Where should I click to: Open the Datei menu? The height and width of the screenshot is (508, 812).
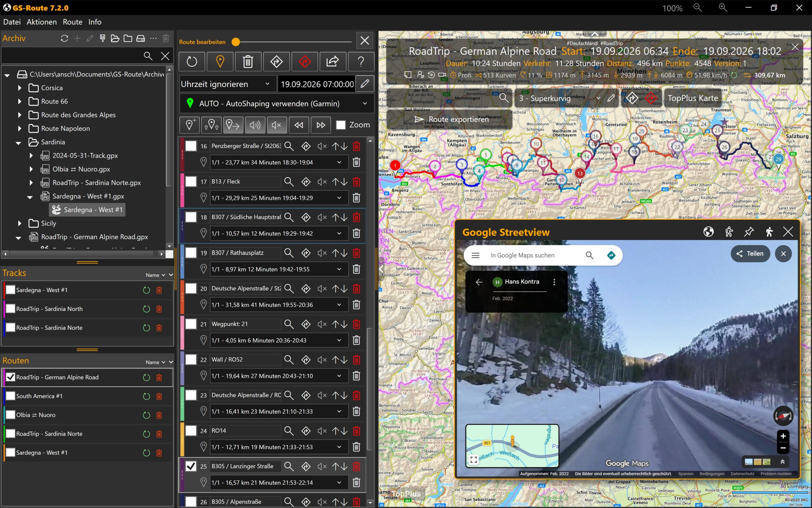pos(12,22)
